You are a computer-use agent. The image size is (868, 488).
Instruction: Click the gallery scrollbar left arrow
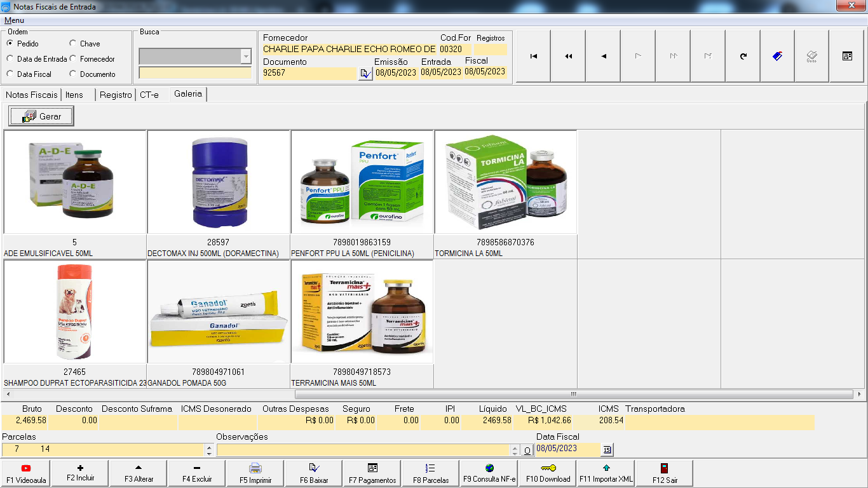tap(7, 395)
